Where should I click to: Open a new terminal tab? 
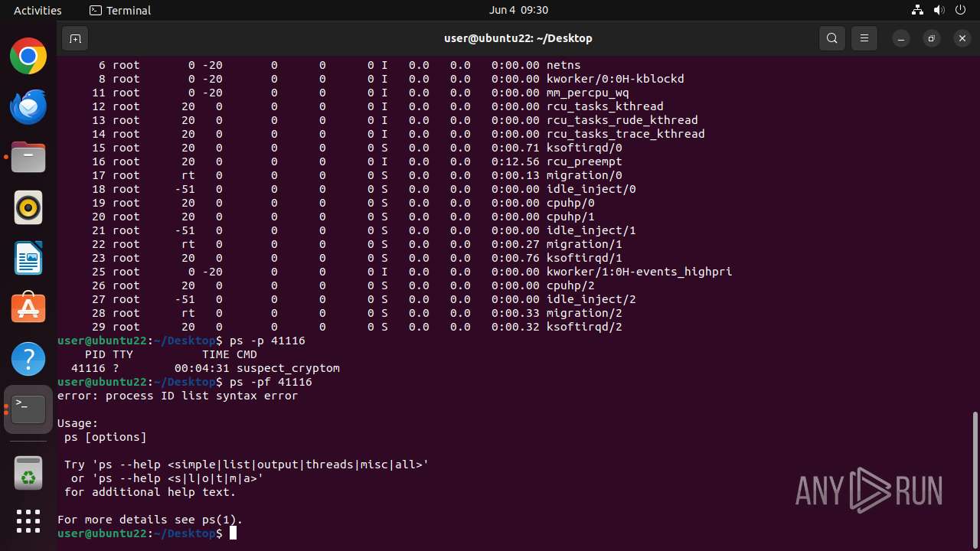(x=75, y=38)
